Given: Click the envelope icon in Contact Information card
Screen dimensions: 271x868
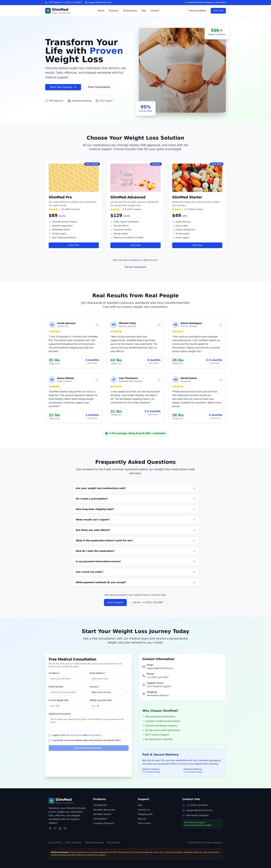Looking at the screenshot, I should pyautogui.click(x=144, y=667).
